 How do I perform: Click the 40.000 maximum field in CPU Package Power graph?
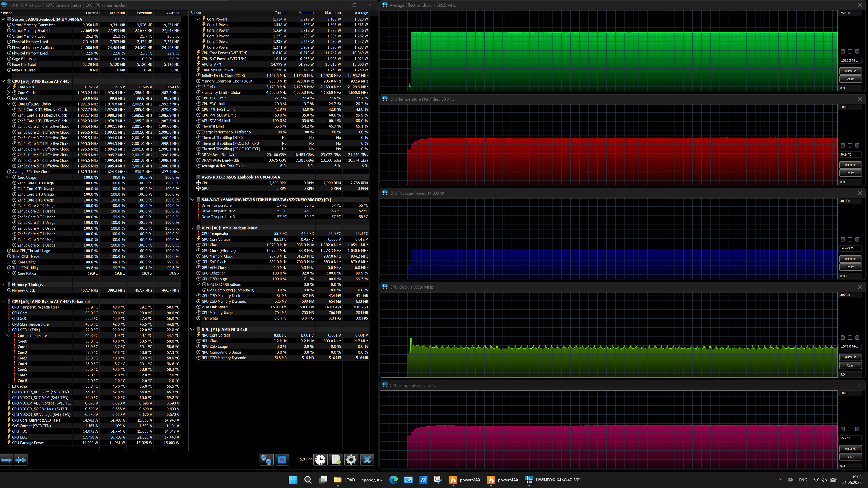[850, 201]
